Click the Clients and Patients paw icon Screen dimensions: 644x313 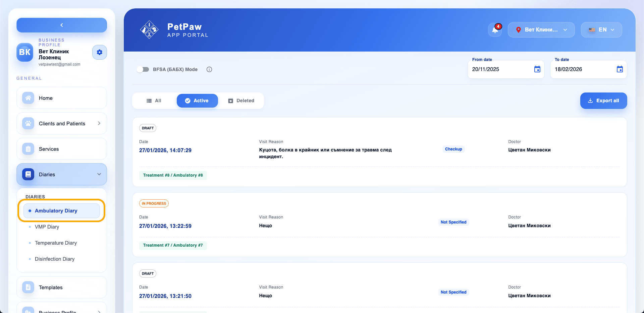click(x=28, y=123)
